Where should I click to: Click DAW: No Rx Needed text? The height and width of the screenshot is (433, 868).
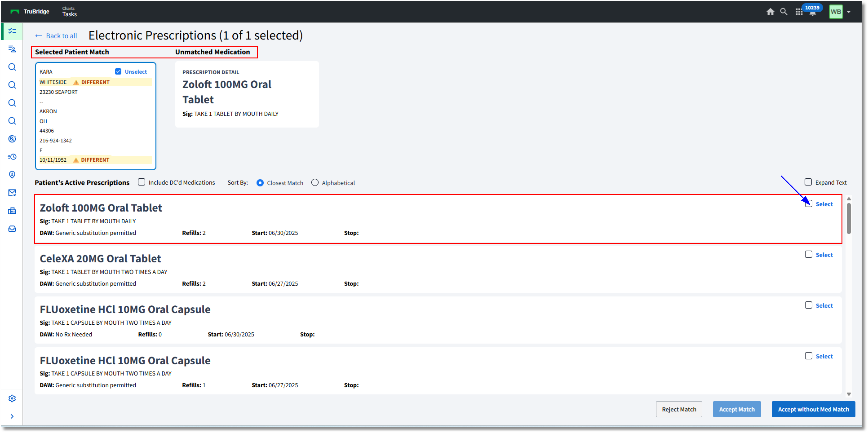[x=66, y=335]
